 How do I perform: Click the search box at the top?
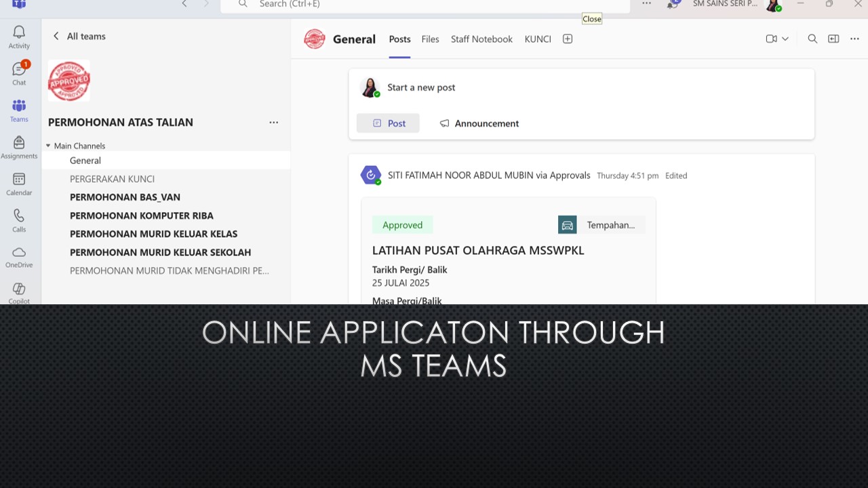[425, 5]
